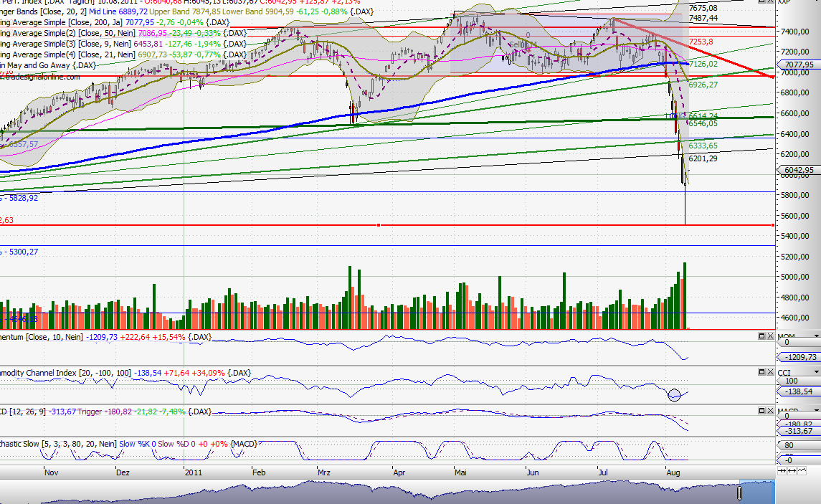
Task: Maximize the Commodity Channel Index panel
Action: [761, 372]
